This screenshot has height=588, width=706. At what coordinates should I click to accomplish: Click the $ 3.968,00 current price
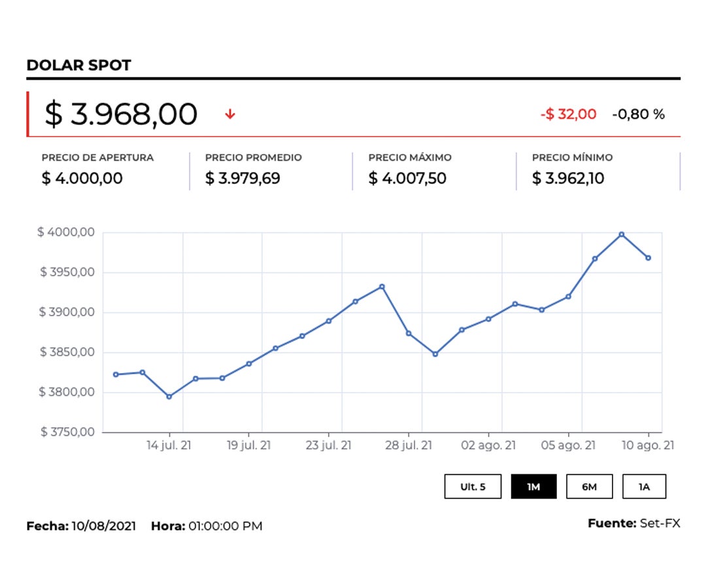pyautogui.click(x=121, y=114)
